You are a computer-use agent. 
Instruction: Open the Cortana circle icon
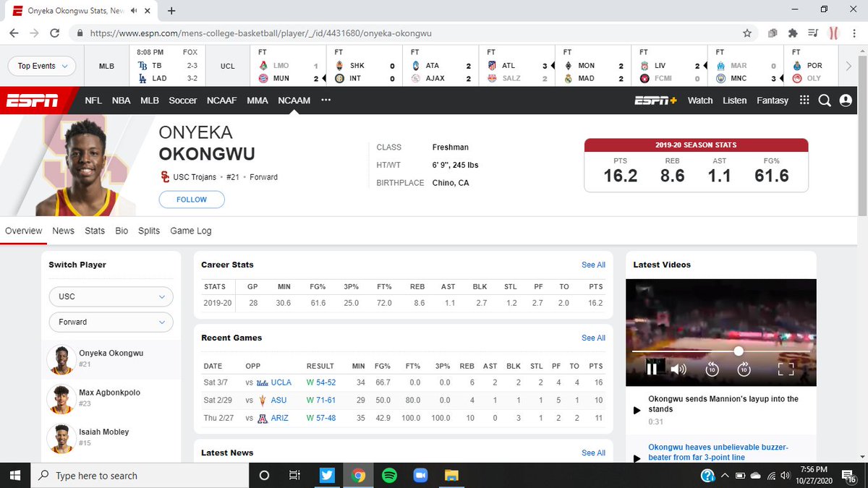pos(264,475)
